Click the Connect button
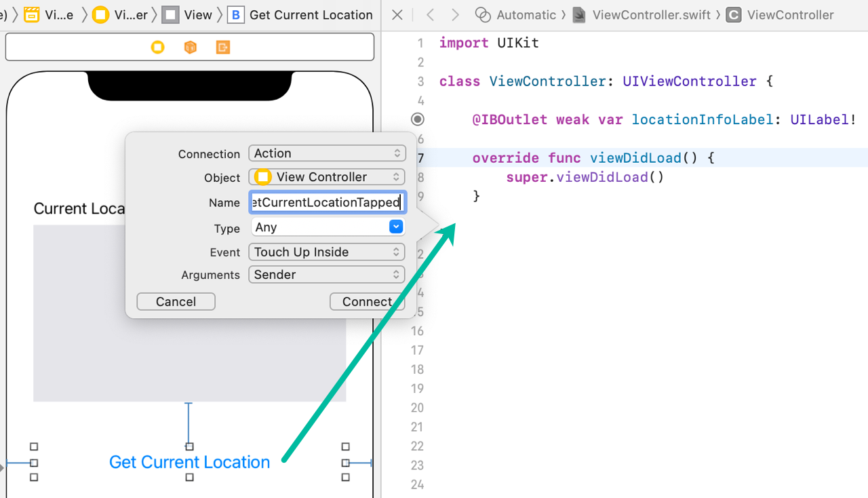 coord(367,302)
